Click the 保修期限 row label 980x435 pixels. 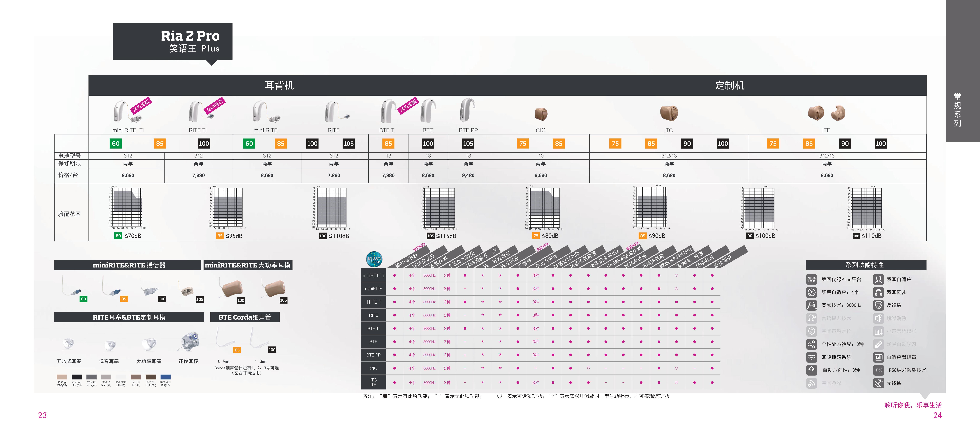pyautogui.click(x=69, y=163)
